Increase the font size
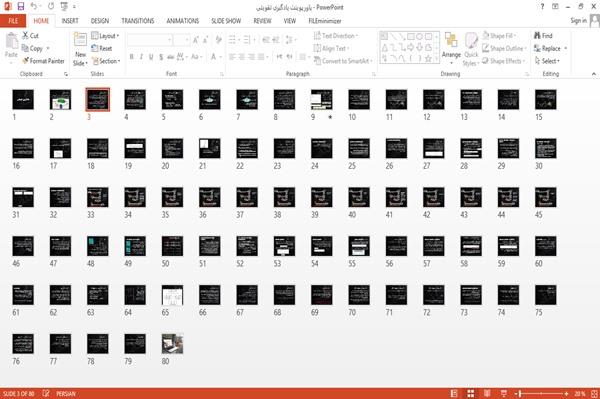600x399 pixels. point(196,40)
